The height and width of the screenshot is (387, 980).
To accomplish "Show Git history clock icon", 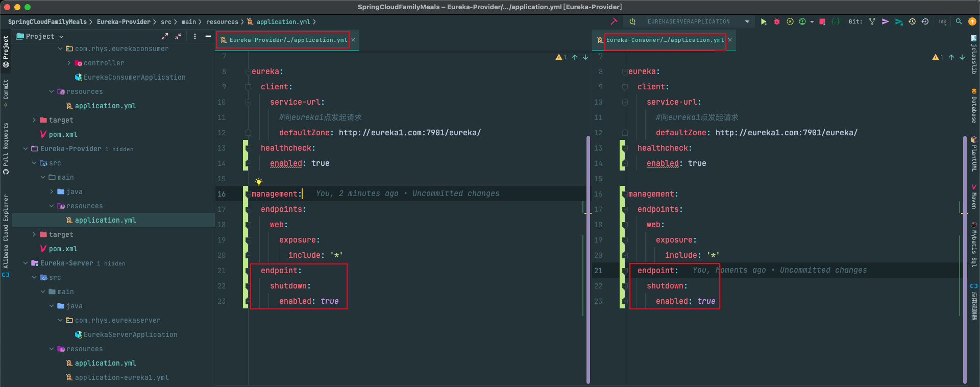I will pos(912,21).
